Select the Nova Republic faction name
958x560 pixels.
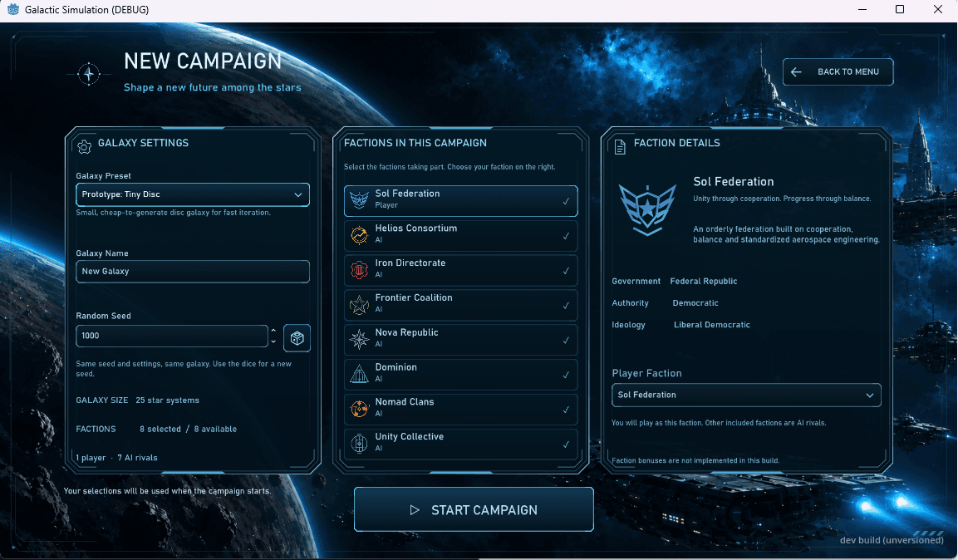click(x=406, y=333)
